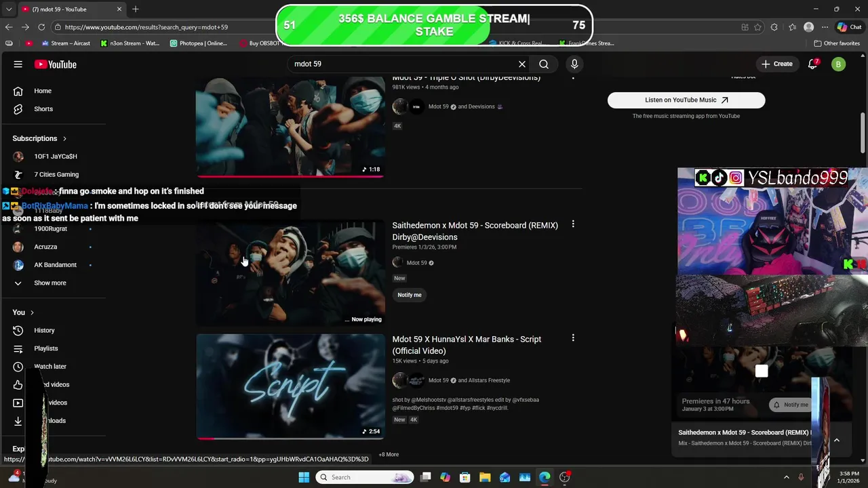Expand the miniplayer queue chevron
868x488 pixels.
(x=837, y=440)
